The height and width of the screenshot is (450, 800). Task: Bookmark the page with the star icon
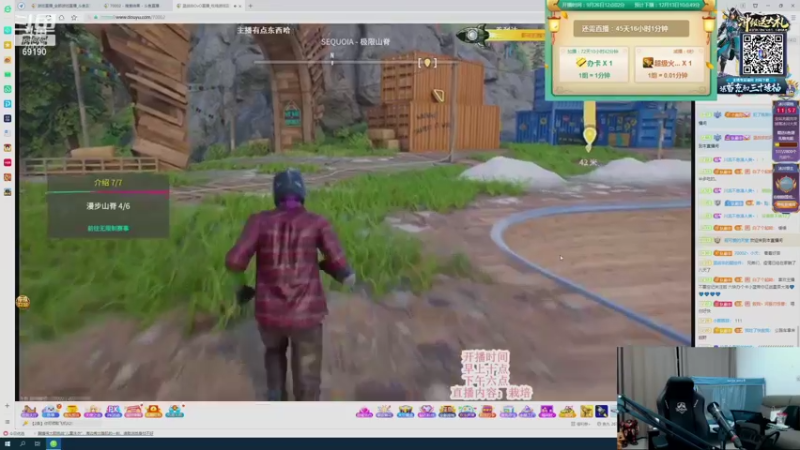click(x=74, y=17)
